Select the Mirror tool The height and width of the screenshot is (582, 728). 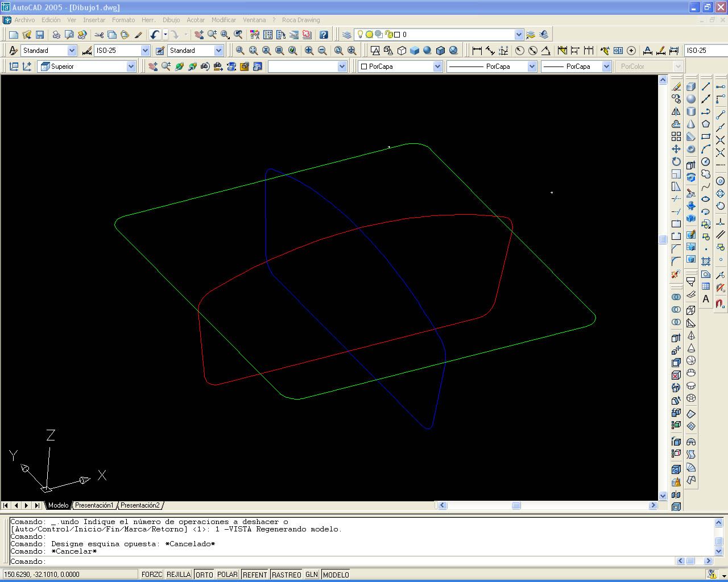pyautogui.click(x=676, y=111)
